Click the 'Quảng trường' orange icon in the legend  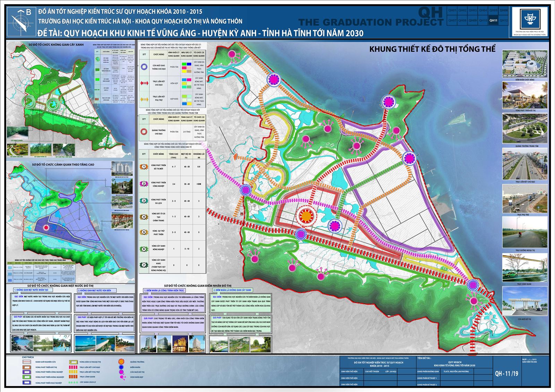point(121,362)
